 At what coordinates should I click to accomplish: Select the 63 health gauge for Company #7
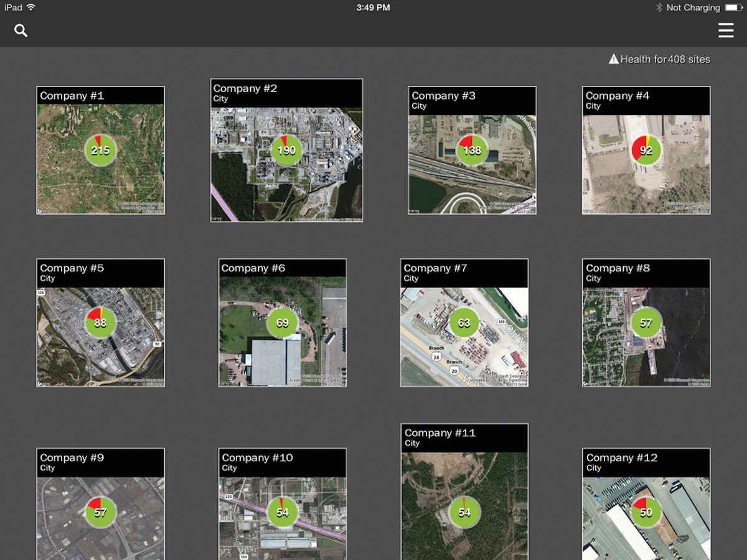tap(464, 322)
